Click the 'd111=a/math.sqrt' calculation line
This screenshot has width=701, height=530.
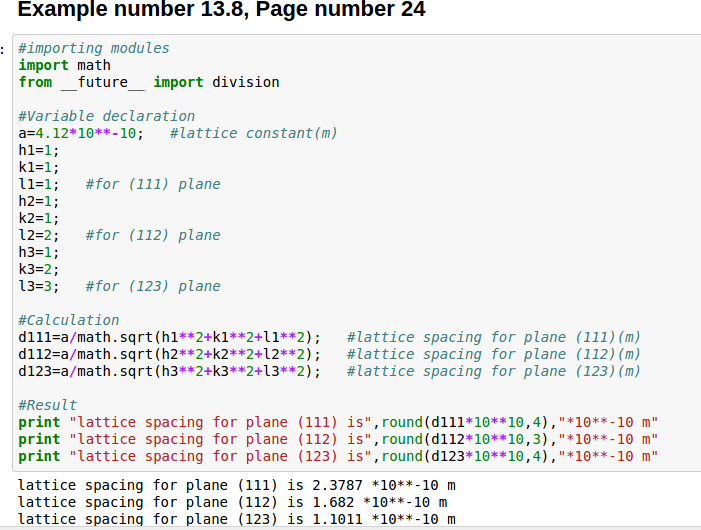coord(170,337)
